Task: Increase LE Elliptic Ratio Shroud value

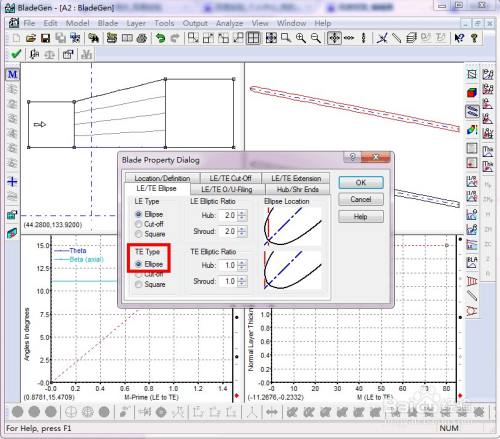Action: (242, 229)
